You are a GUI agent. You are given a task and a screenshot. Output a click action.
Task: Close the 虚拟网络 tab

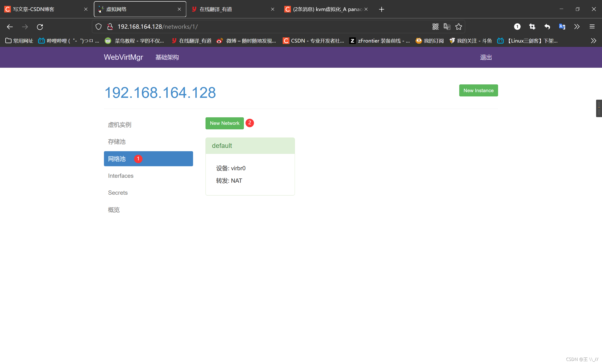click(179, 9)
